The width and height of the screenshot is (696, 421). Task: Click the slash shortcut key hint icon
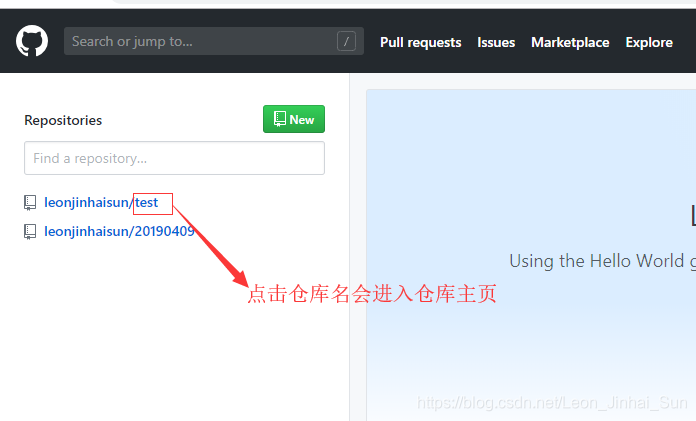(x=346, y=41)
